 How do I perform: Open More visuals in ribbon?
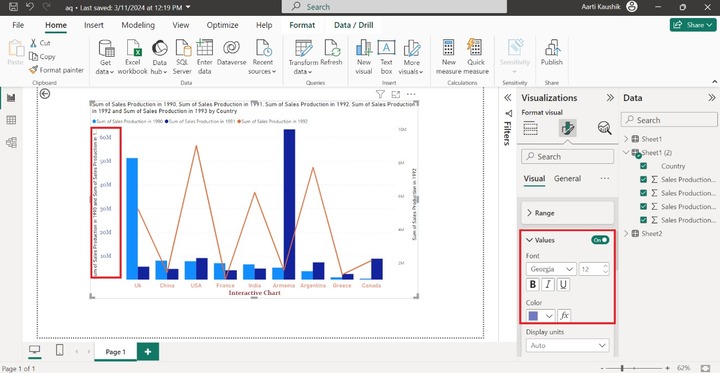[411, 57]
